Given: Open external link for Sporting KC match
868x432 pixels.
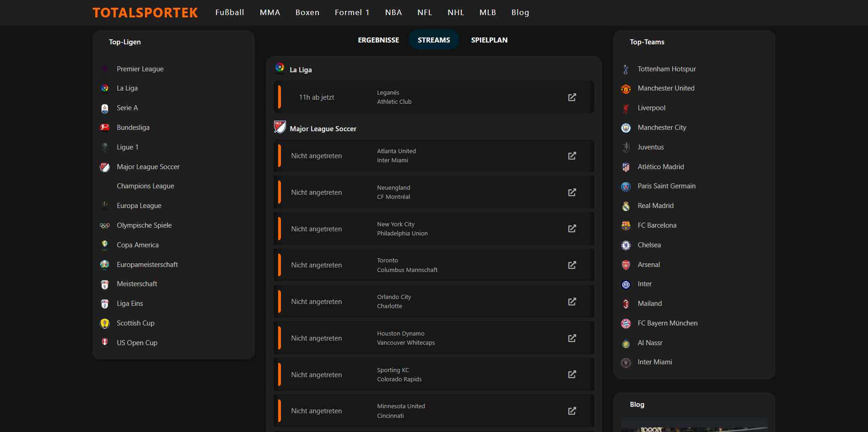Looking at the screenshot, I should pos(571,374).
